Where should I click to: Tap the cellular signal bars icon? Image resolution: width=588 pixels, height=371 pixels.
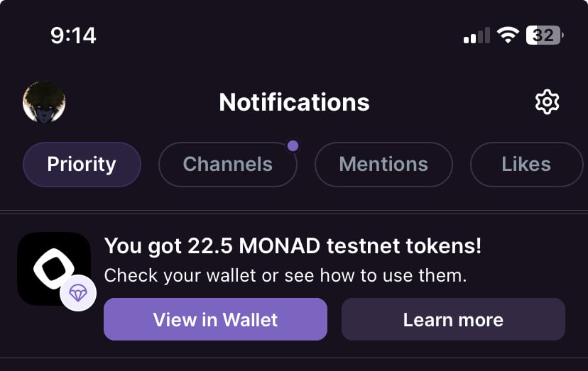[477, 35]
